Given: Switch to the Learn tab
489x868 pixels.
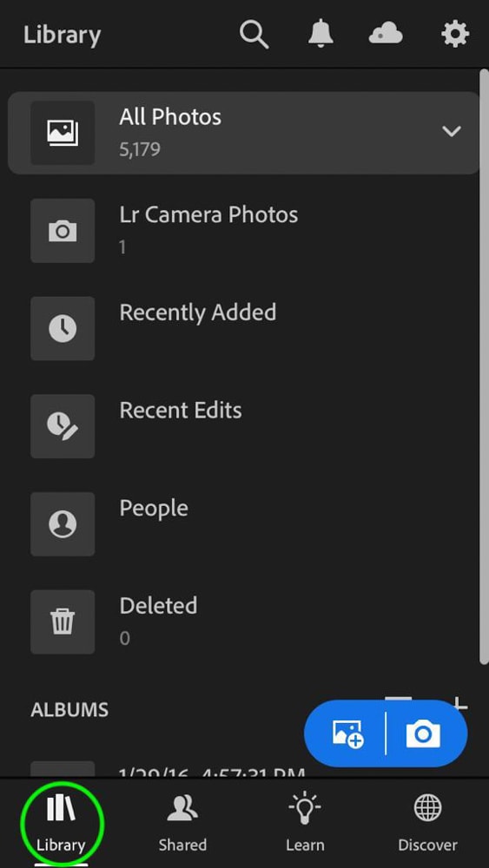Looking at the screenshot, I should [x=305, y=823].
